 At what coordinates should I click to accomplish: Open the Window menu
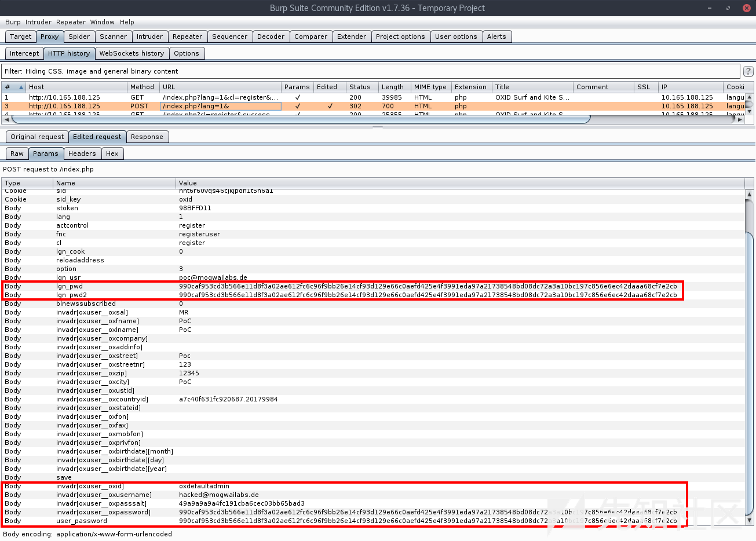103,22
